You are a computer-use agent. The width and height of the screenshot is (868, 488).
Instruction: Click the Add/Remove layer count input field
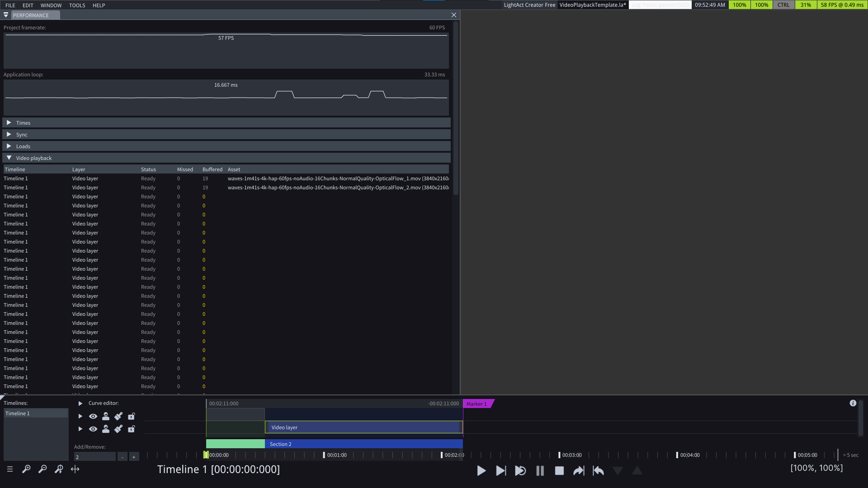(x=95, y=457)
